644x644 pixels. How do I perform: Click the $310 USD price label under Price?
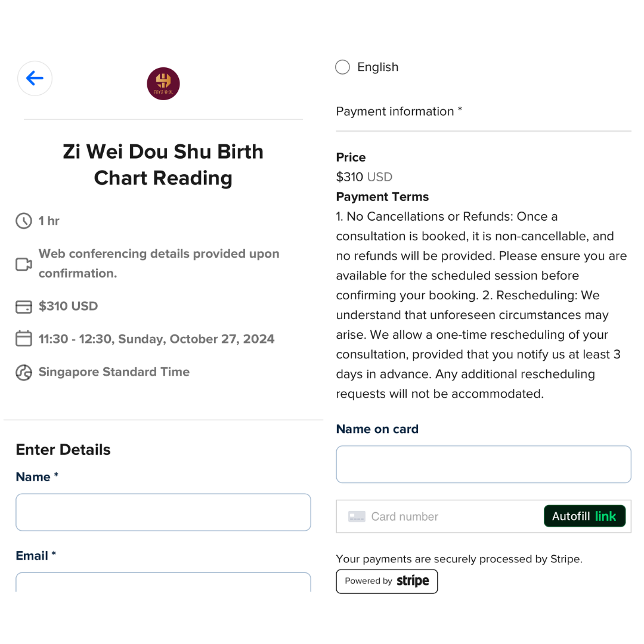364,177
